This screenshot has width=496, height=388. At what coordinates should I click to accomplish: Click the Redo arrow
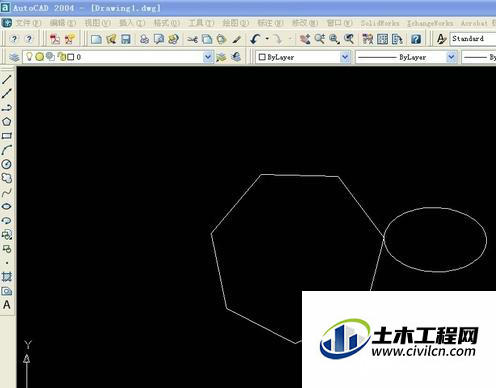click(x=277, y=39)
